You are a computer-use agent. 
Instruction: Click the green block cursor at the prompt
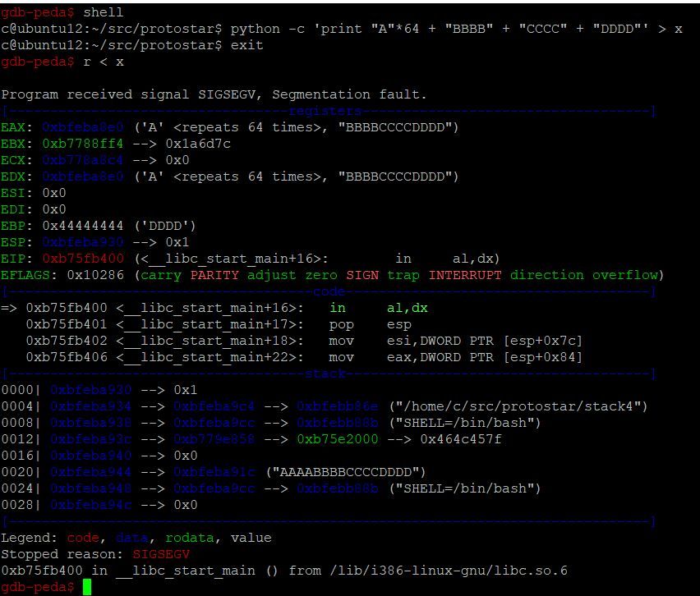coord(88,586)
